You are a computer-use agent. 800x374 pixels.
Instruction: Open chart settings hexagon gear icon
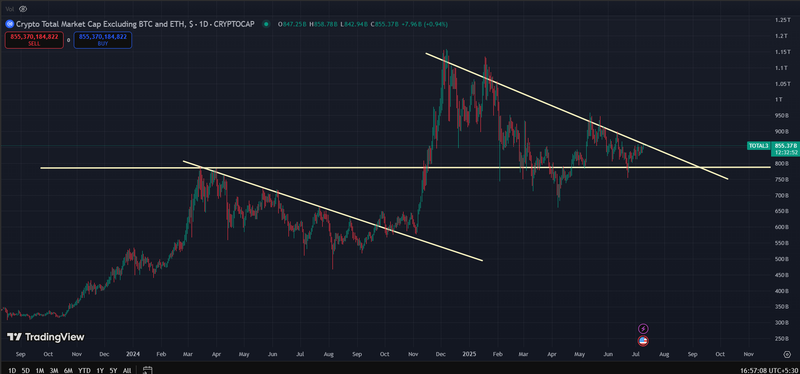coord(787,354)
